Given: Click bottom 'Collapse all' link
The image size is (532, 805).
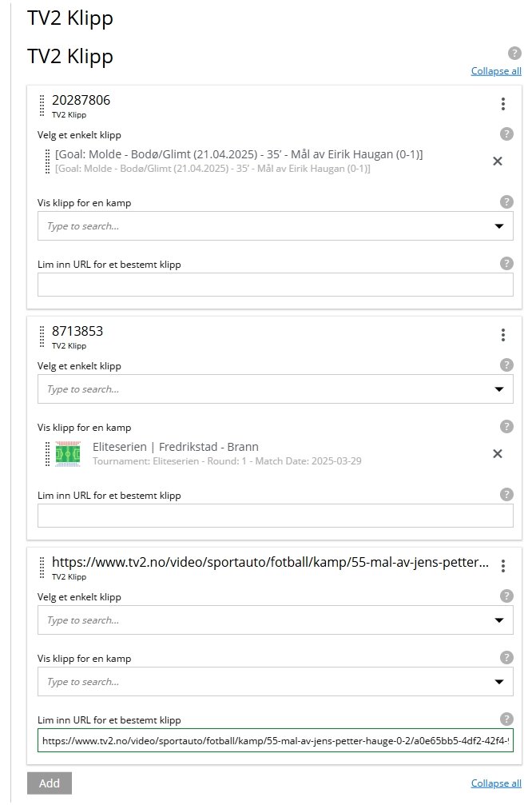Looking at the screenshot, I should [x=495, y=783].
